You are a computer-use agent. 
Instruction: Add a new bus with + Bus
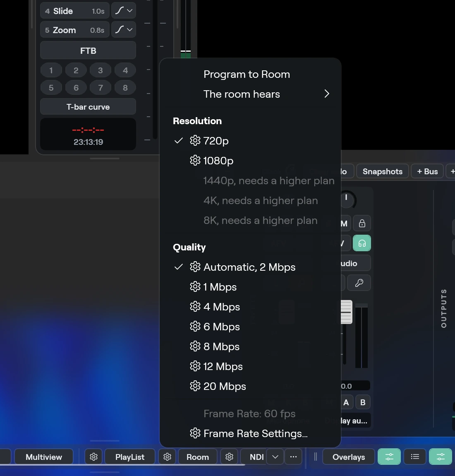pyautogui.click(x=427, y=171)
